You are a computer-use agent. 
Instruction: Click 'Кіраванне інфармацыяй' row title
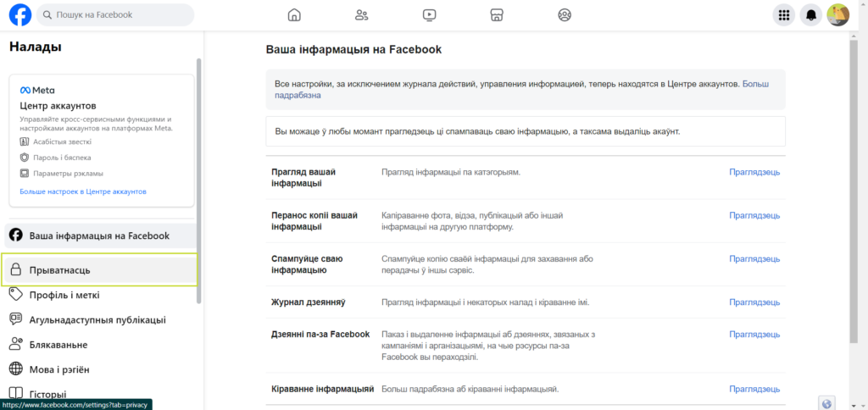coord(323,389)
